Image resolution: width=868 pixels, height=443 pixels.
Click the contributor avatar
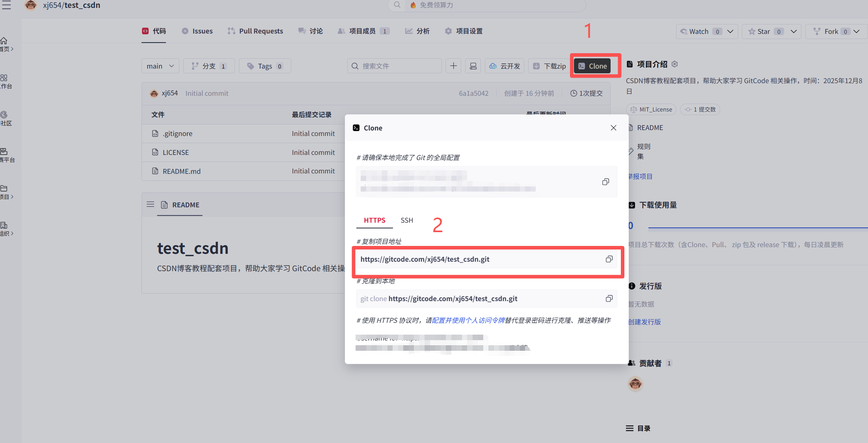tap(635, 383)
